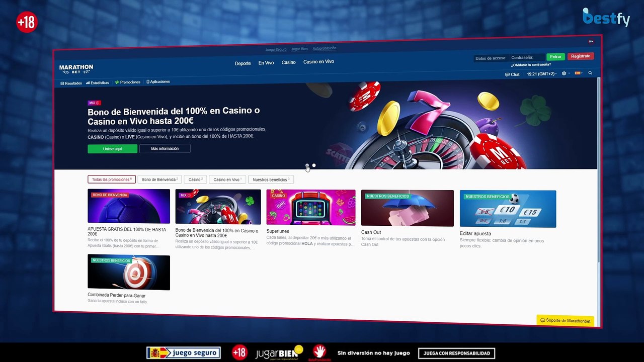Click the description "Siempre flexible: cambia de opinión"

[x=494, y=241]
